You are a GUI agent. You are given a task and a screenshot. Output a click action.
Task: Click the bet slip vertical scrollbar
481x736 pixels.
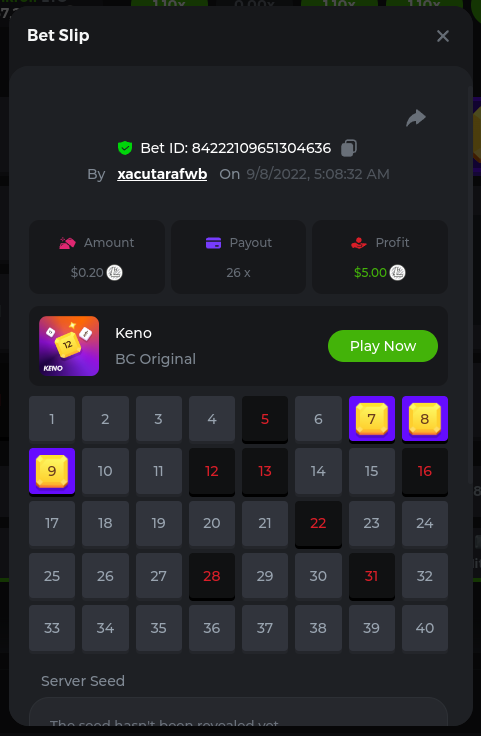click(x=470, y=286)
